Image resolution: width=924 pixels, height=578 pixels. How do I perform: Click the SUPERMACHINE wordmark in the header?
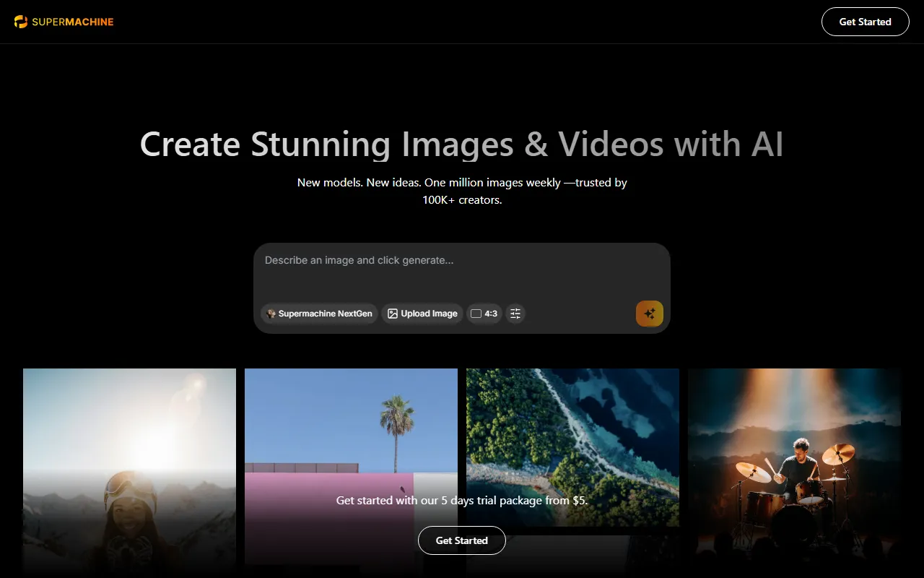point(73,22)
